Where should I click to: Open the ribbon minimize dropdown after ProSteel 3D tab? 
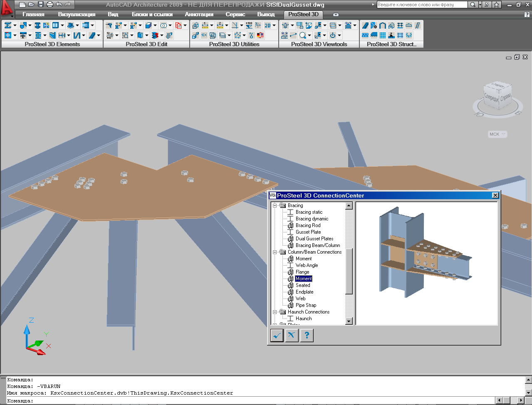click(x=336, y=15)
